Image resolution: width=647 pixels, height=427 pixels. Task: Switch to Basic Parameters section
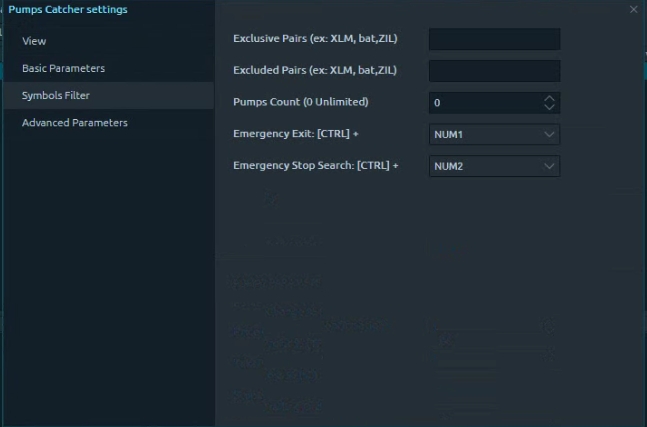point(63,68)
